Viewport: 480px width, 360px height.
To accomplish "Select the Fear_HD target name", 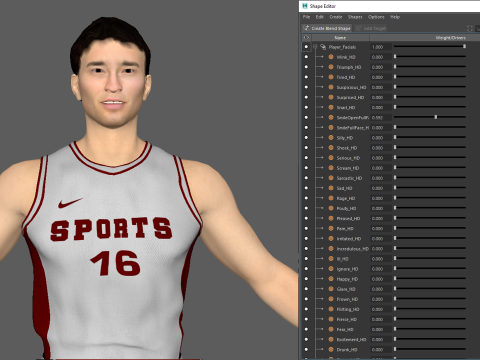I will pos(345,329).
